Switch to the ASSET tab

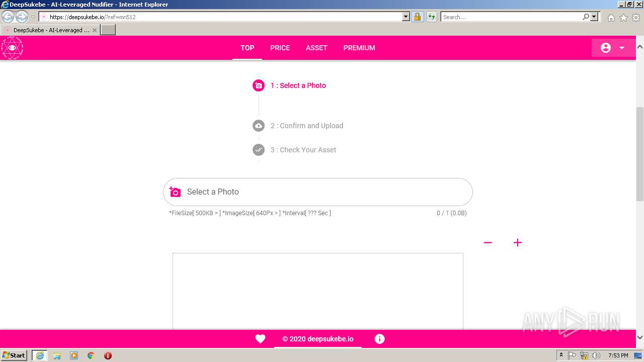316,48
